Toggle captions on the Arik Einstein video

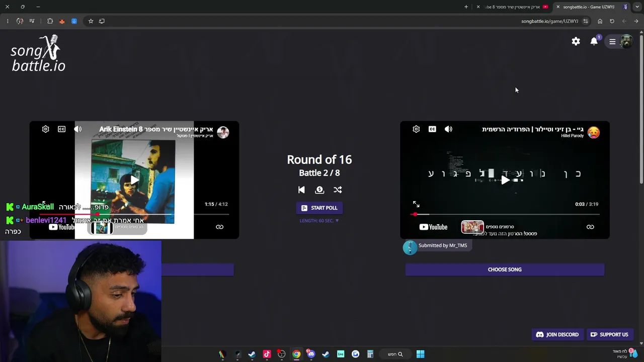click(62, 129)
